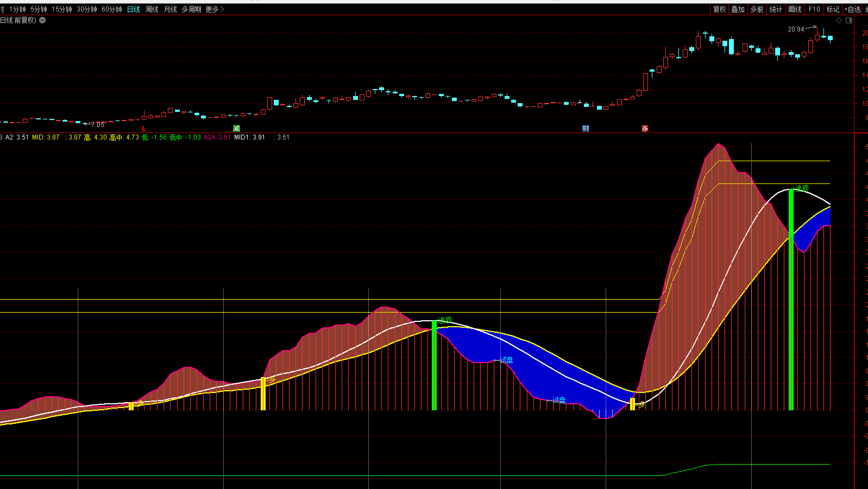
Task: Click the diamond icon above the price chart
Action: click(x=839, y=21)
